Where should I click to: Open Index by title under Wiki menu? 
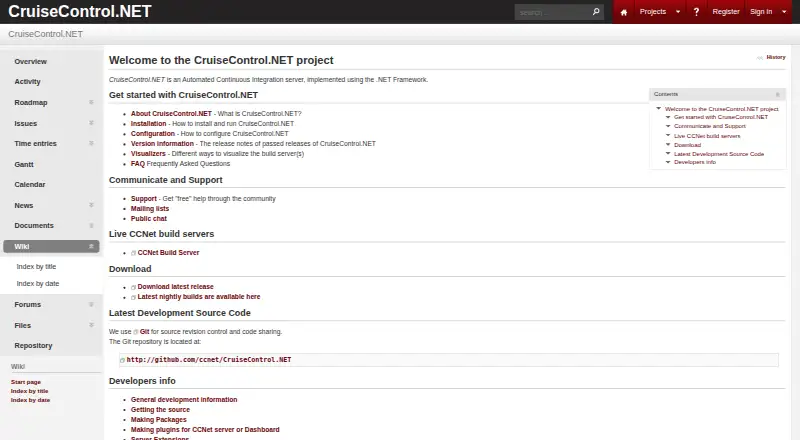pyautogui.click(x=36, y=266)
